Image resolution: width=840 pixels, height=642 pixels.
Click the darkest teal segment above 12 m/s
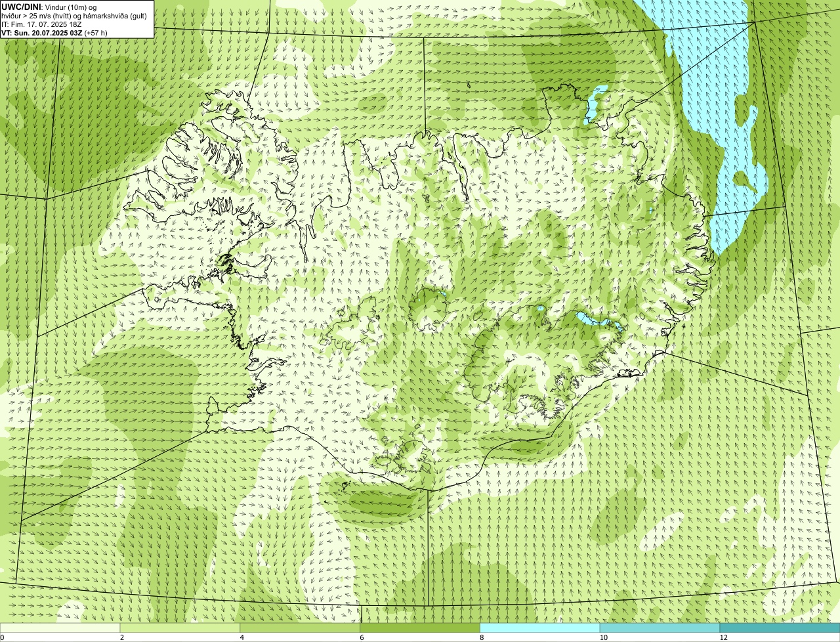click(x=780, y=628)
